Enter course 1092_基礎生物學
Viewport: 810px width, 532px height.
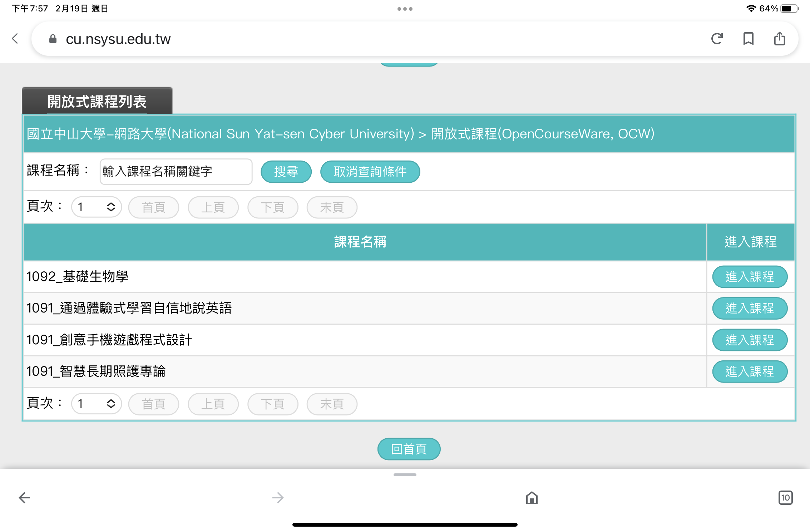[x=750, y=277]
